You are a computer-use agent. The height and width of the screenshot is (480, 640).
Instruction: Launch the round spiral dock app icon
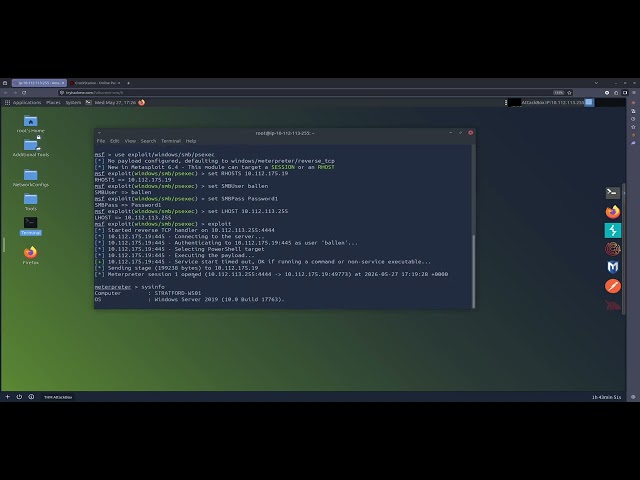(613, 249)
